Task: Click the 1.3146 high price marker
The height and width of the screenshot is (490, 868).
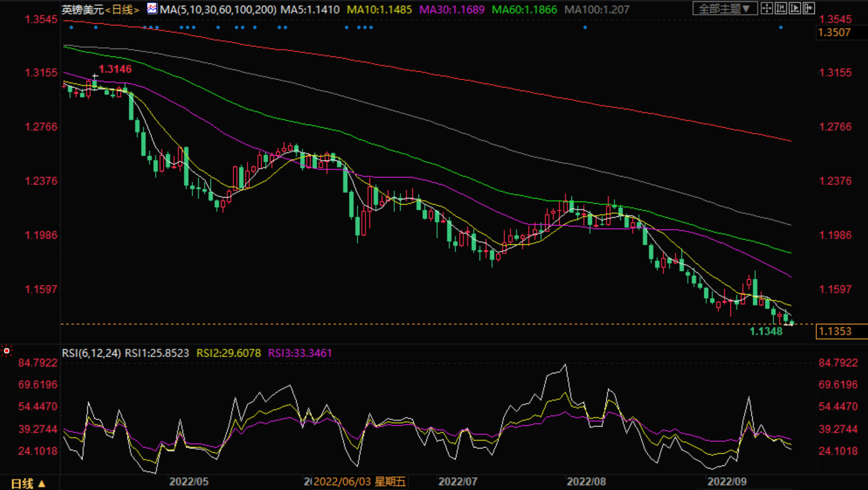Action: (x=115, y=69)
